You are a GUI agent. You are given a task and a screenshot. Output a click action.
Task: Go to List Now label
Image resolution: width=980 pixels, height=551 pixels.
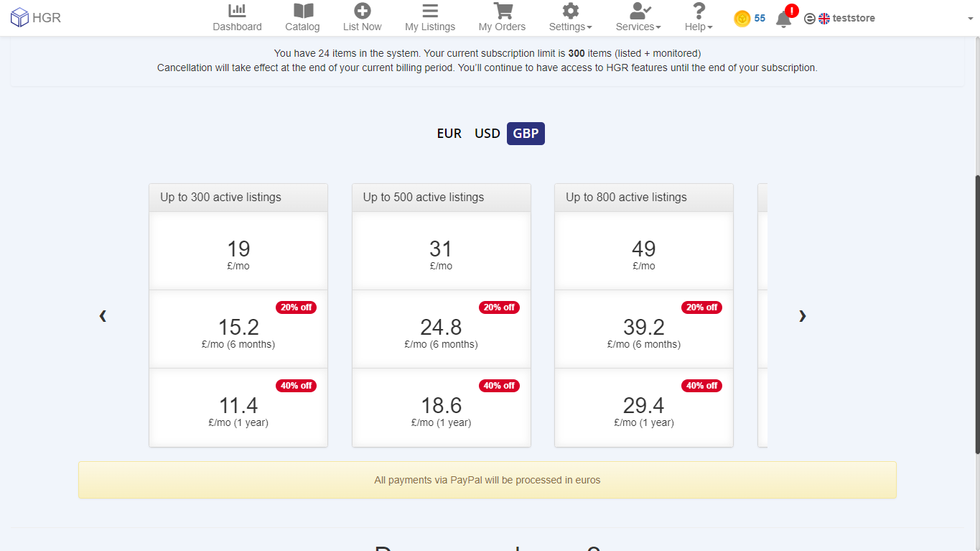363,27
